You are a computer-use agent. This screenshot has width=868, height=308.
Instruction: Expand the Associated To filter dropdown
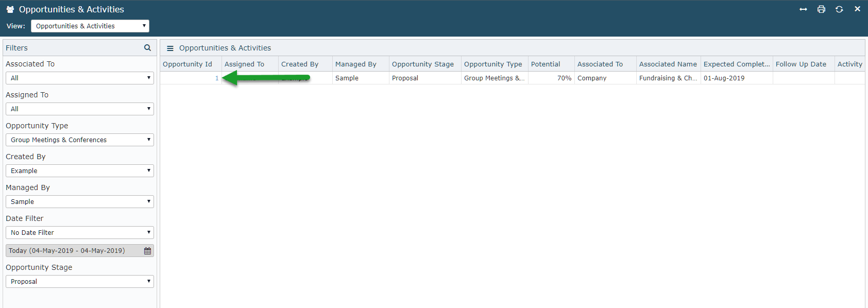point(79,78)
